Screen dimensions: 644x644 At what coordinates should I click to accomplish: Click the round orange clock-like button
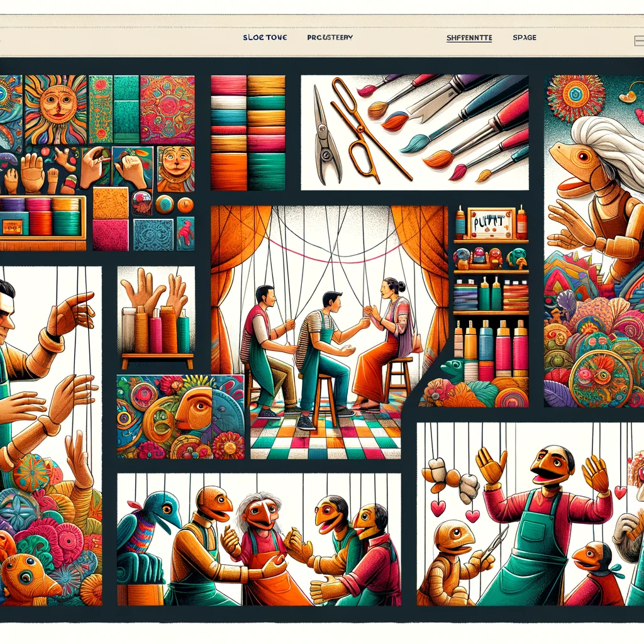pos(186,204)
